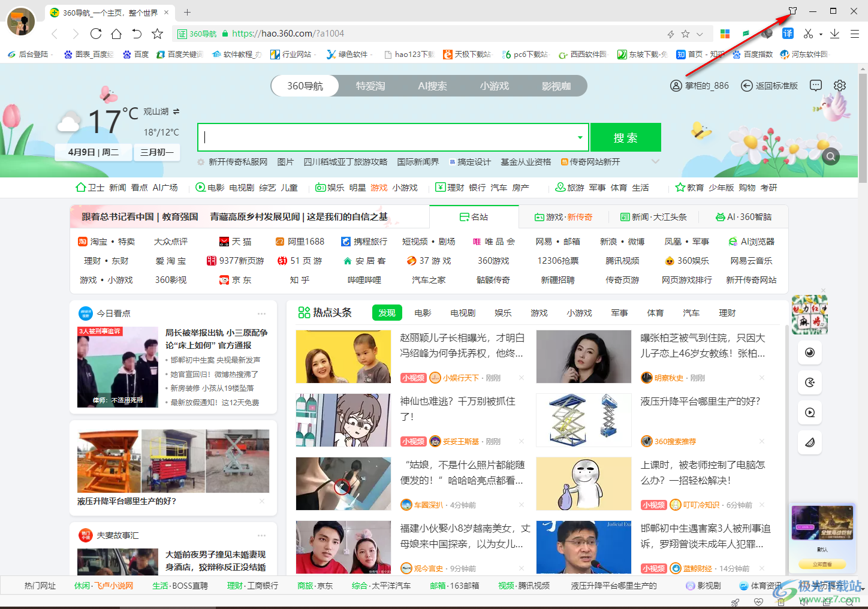Select the 电影 tab under 热点头条
Image resolution: width=868 pixels, height=609 pixels.
[x=423, y=313]
